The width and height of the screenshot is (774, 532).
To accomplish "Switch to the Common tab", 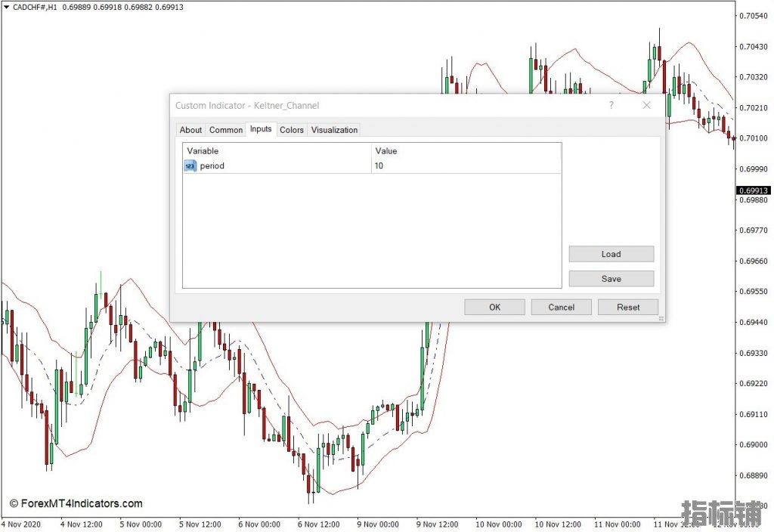I will pyautogui.click(x=226, y=130).
